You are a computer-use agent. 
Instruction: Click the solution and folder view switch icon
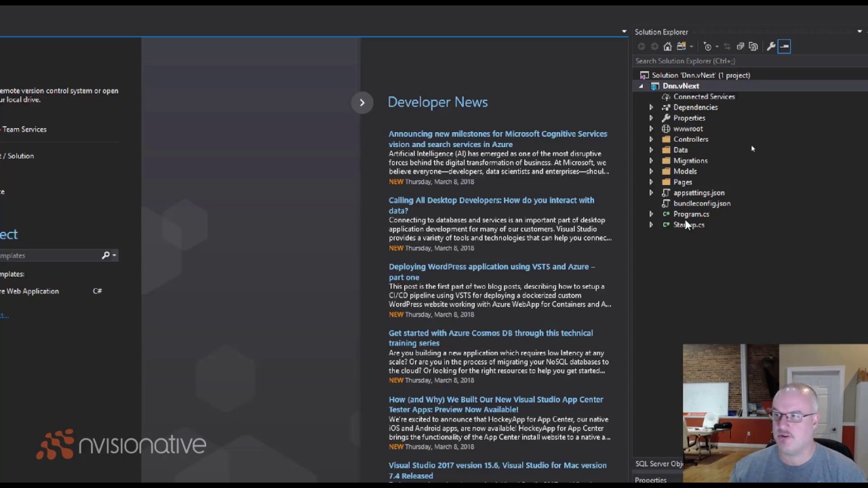click(x=682, y=46)
